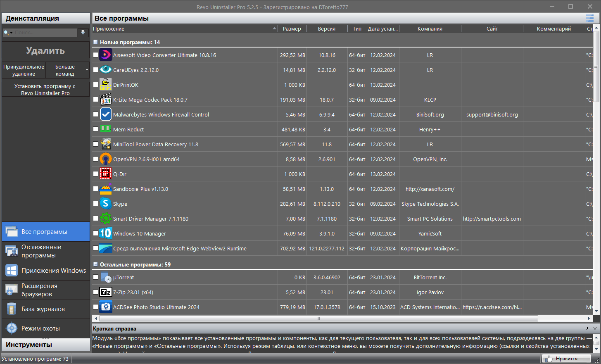Image resolution: width=601 pixels, height=364 pixels.
Task: Tick the checkbox for 7-Zip 23.01
Action: pos(95,292)
